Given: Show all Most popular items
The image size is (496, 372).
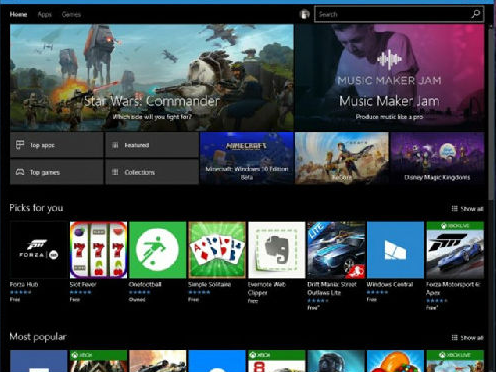Looking at the screenshot, I should pos(467,338).
